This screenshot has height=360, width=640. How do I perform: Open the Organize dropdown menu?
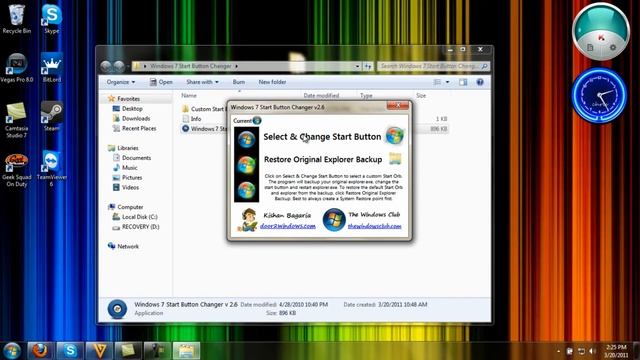(x=120, y=82)
